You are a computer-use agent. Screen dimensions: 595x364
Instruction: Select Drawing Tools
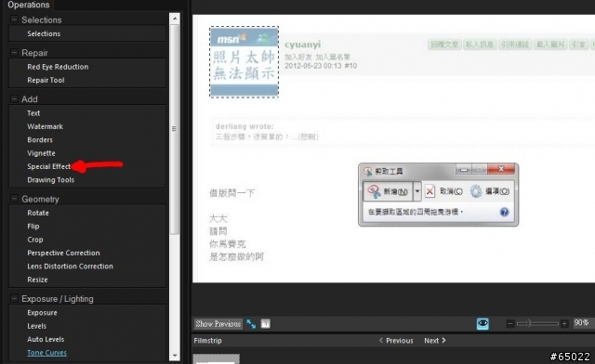[x=50, y=180]
